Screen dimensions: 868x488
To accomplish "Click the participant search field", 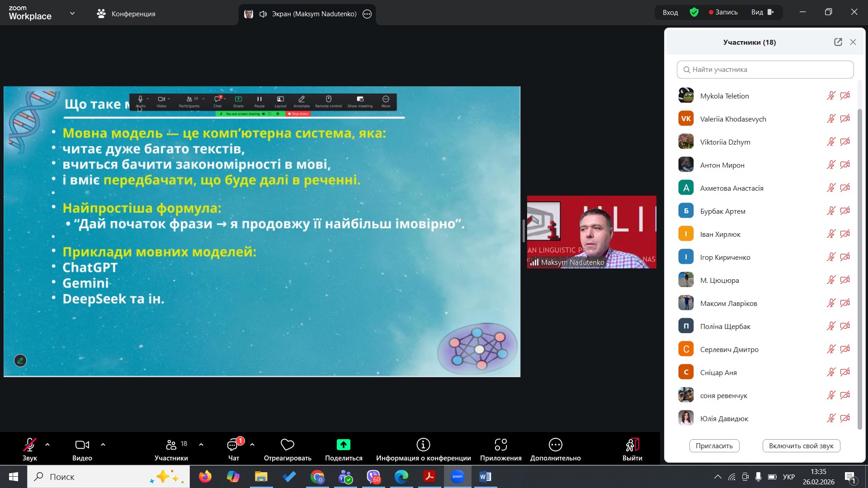I will tap(765, 70).
